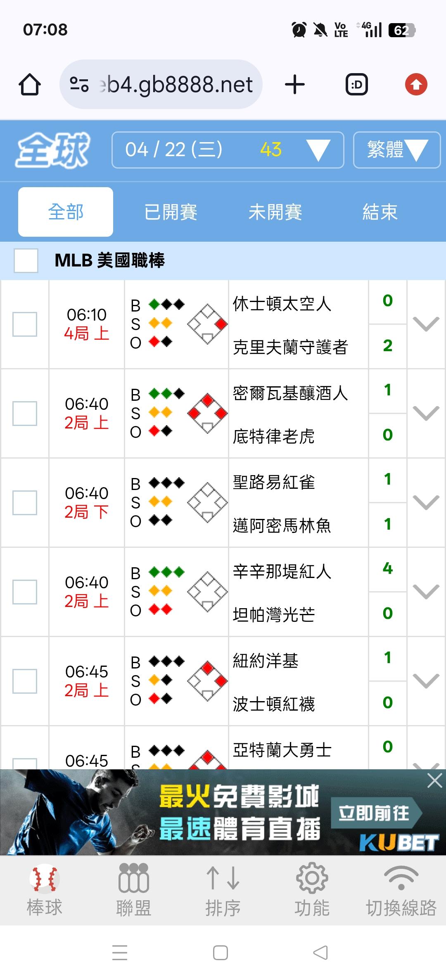The height and width of the screenshot is (980, 446).
Task: Open the settings (功能) gear icon
Action: (312, 878)
